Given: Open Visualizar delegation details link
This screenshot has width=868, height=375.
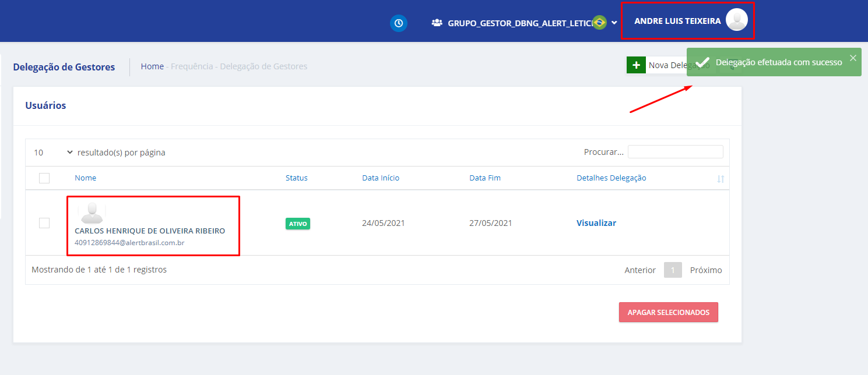Looking at the screenshot, I should [596, 223].
